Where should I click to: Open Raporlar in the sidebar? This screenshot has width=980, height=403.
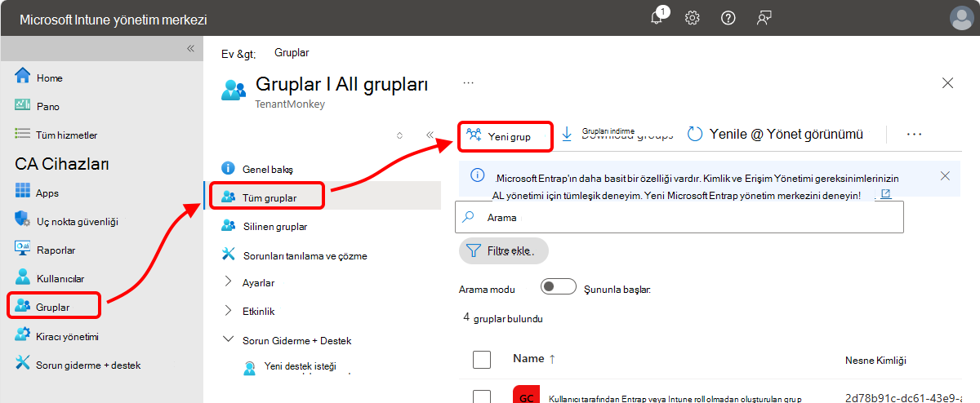(56, 250)
